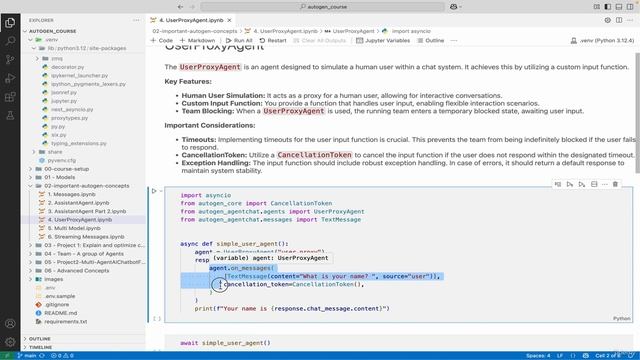Click Run All in notebook toolbar
The width and height of the screenshot is (640, 360).
coord(239,40)
